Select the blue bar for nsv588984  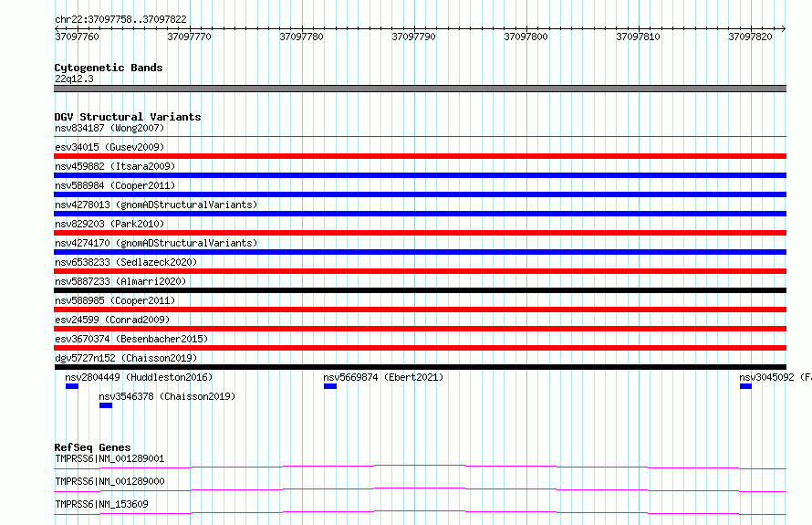point(420,194)
